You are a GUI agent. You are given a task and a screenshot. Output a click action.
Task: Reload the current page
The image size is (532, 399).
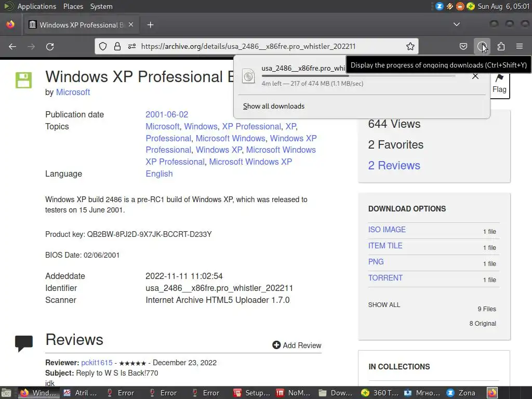coord(50,46)
